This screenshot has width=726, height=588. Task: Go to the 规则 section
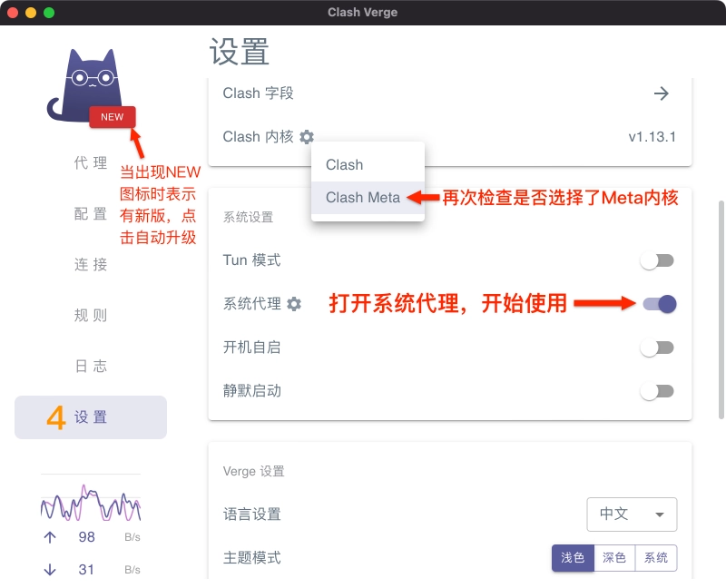pyautogui.click(x=90, y=315)
